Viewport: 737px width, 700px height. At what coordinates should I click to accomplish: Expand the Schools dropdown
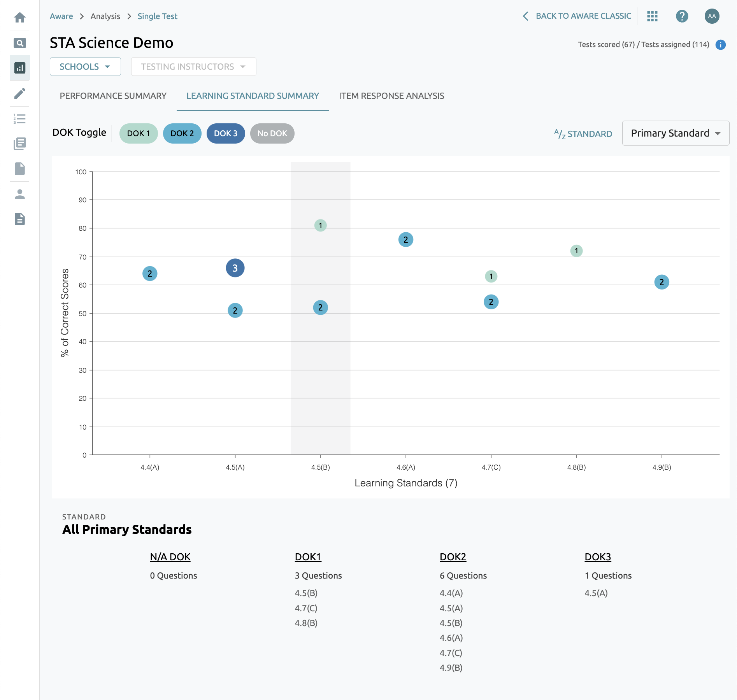85,67
